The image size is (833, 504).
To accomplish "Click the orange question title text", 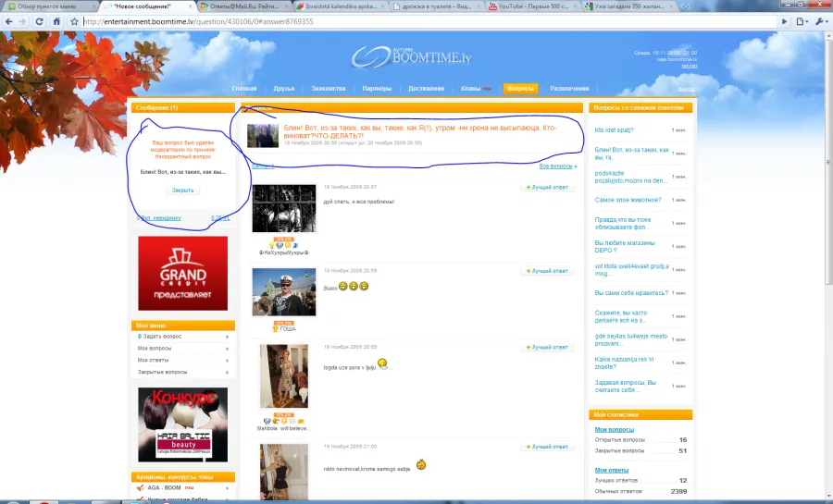I will click(x=419, y=131).
